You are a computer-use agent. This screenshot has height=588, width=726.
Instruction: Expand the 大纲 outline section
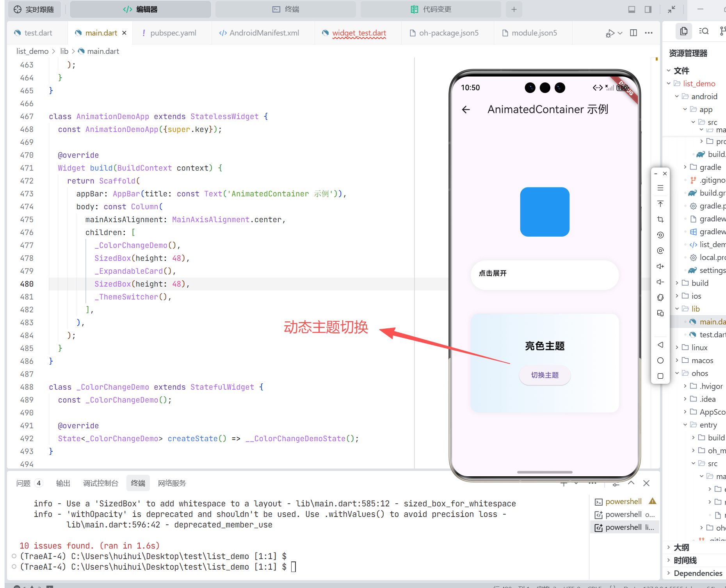[x=669, y=547]
